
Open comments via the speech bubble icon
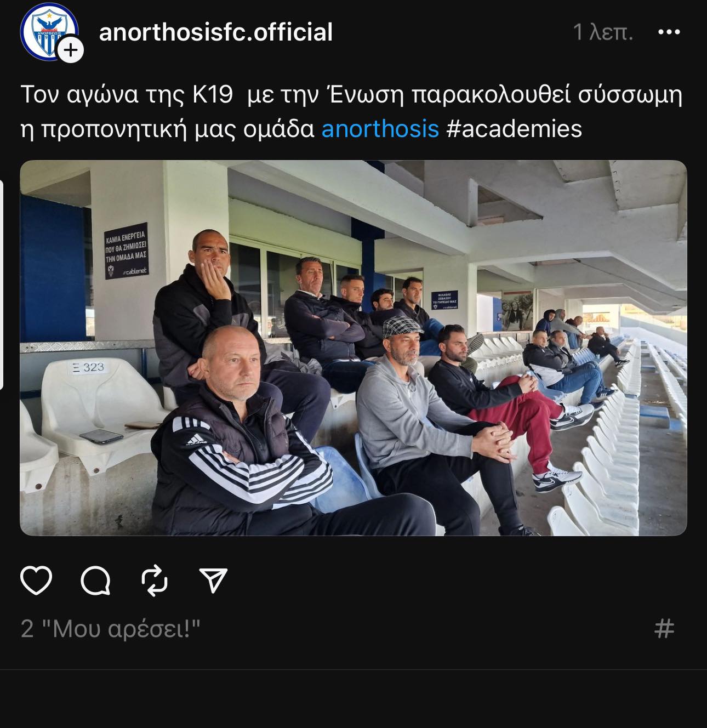96,581
